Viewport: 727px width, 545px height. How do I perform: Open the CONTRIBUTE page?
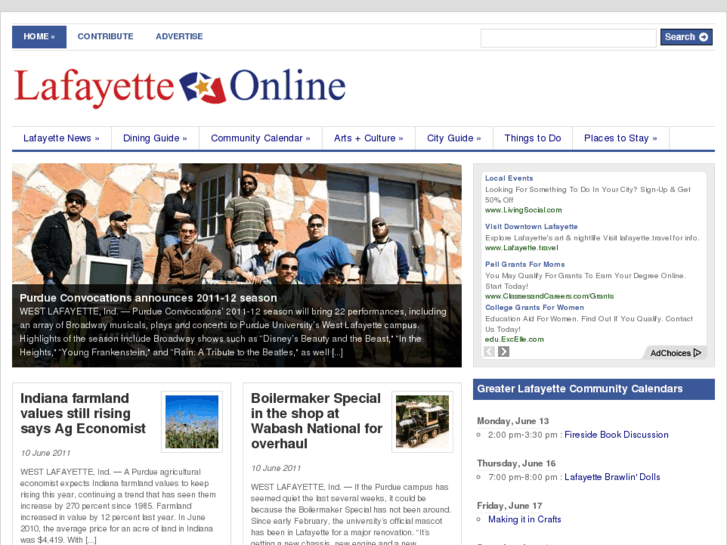(105, 36)
